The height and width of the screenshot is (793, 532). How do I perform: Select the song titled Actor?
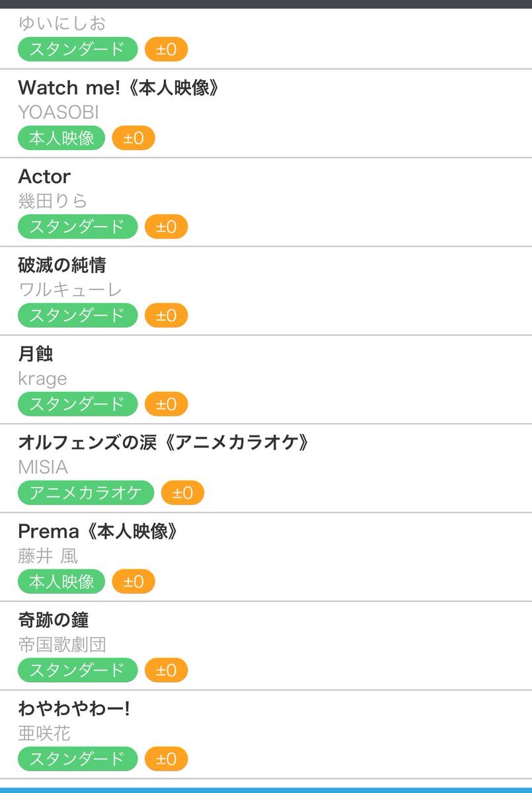click(44, 176)
